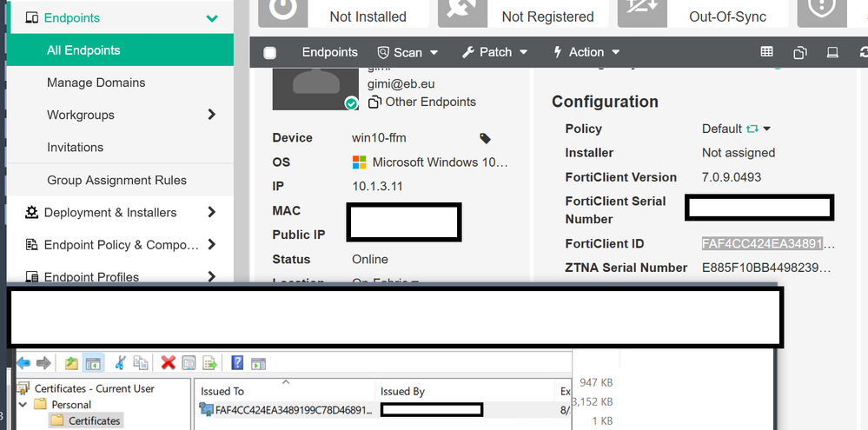868x430 pixels.
Task: Click the 947 KB file size text
Action: (x=596, y=382)
